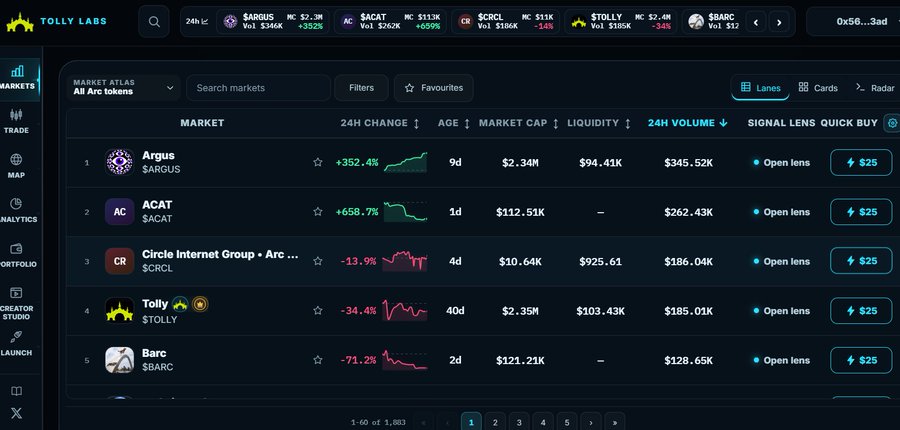
Task: Click the Tolly token avatar
Action: [x=119, y=311]
